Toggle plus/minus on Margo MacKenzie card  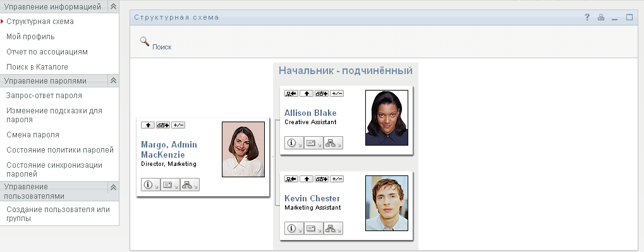[x=178, y=125]
